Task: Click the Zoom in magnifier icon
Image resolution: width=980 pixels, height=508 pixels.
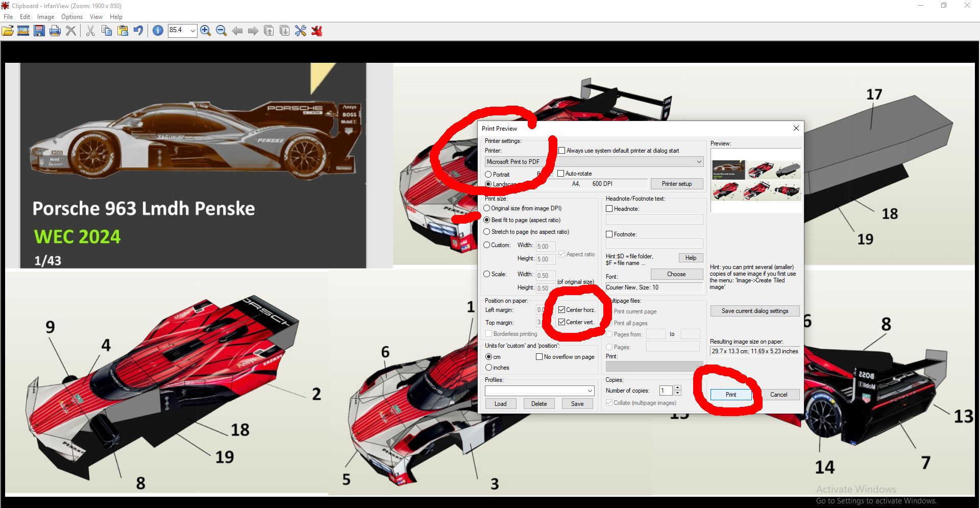Action: (206, 31)
